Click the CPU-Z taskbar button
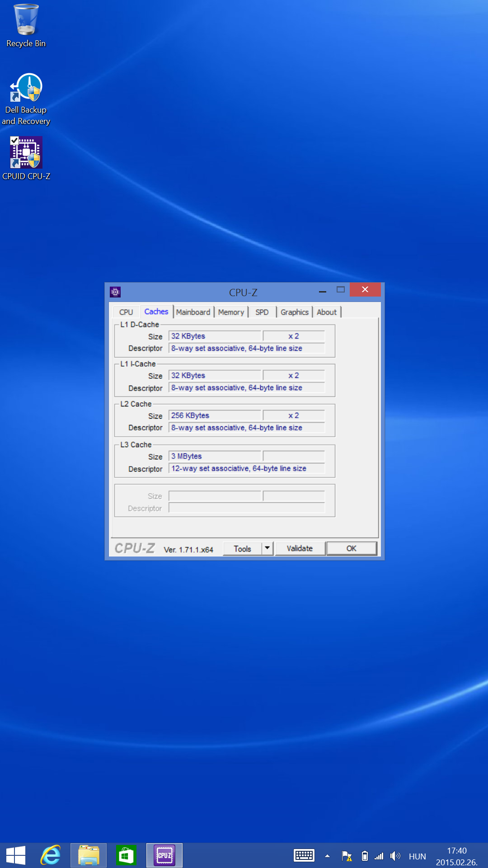 (x=164, y=855)
